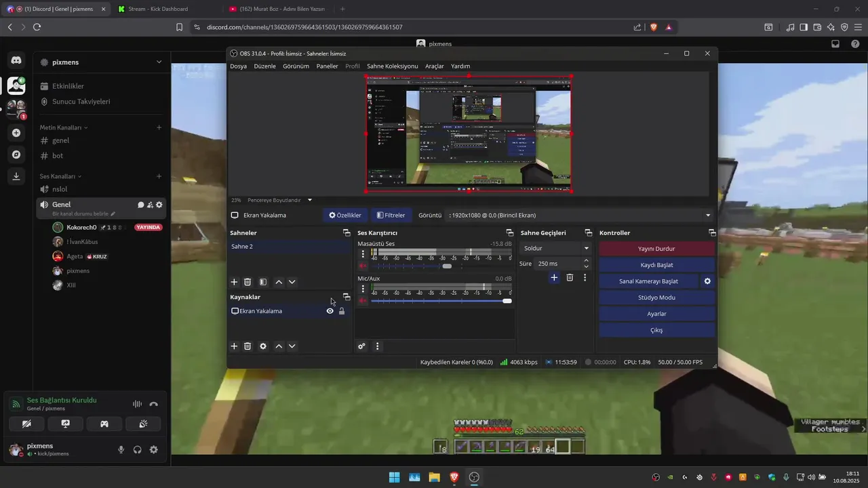The height and width of the screenshot is (488, 868).
Task: Toggle Discord screen share button
Action: (x=66, y=424)
